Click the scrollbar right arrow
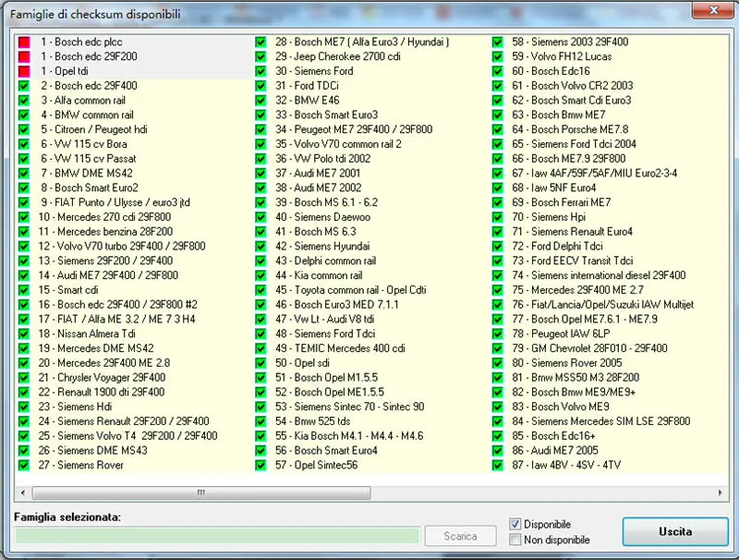739x560 pixels. coord(720,493)
